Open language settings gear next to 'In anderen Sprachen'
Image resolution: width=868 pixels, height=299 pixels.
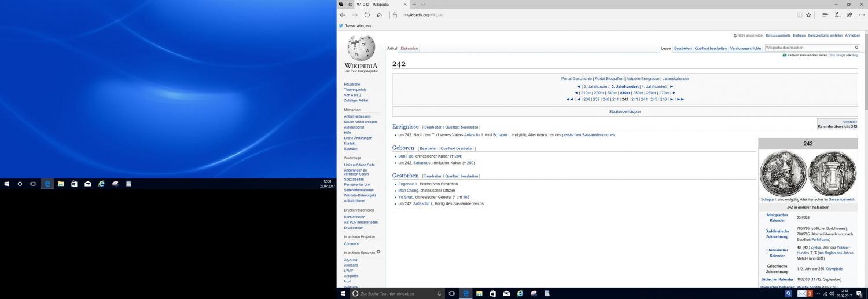(378, 252)
